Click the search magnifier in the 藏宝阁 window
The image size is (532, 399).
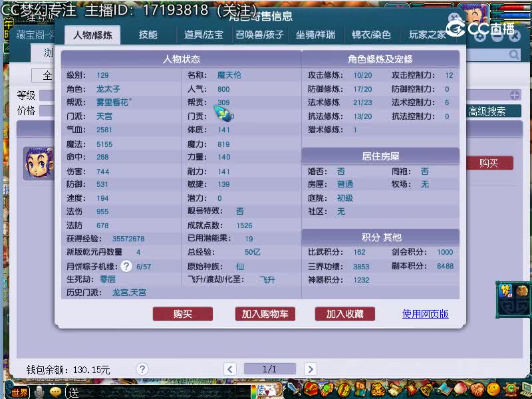(x=514, y=55)
